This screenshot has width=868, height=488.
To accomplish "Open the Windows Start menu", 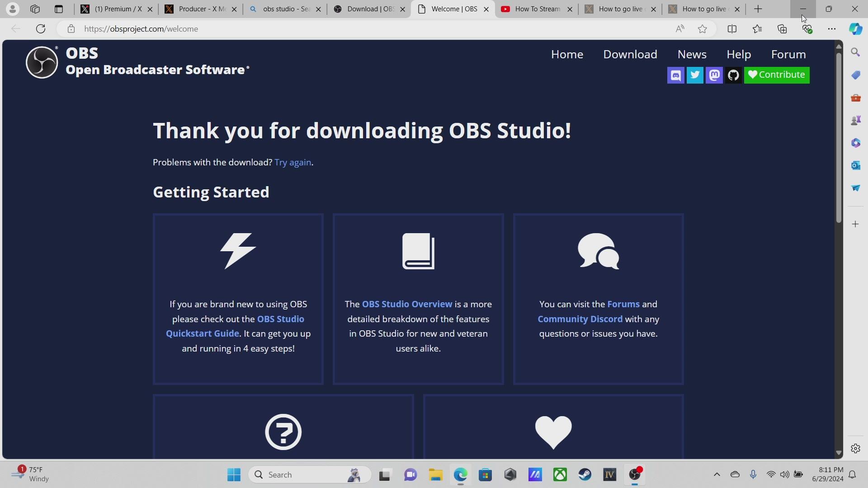I will (x=234, y=475).
